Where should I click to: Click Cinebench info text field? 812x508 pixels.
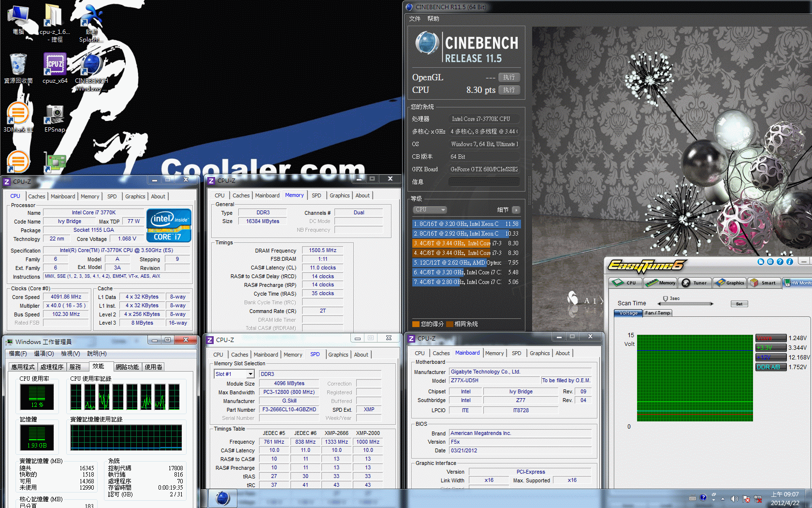[x=484, y=182]
